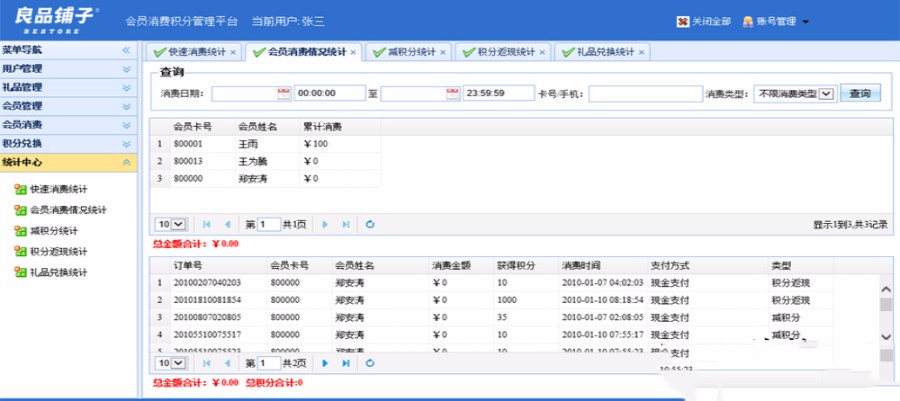
Task: Sort by the 消费时间 column header
Action: tap(603, 266)
